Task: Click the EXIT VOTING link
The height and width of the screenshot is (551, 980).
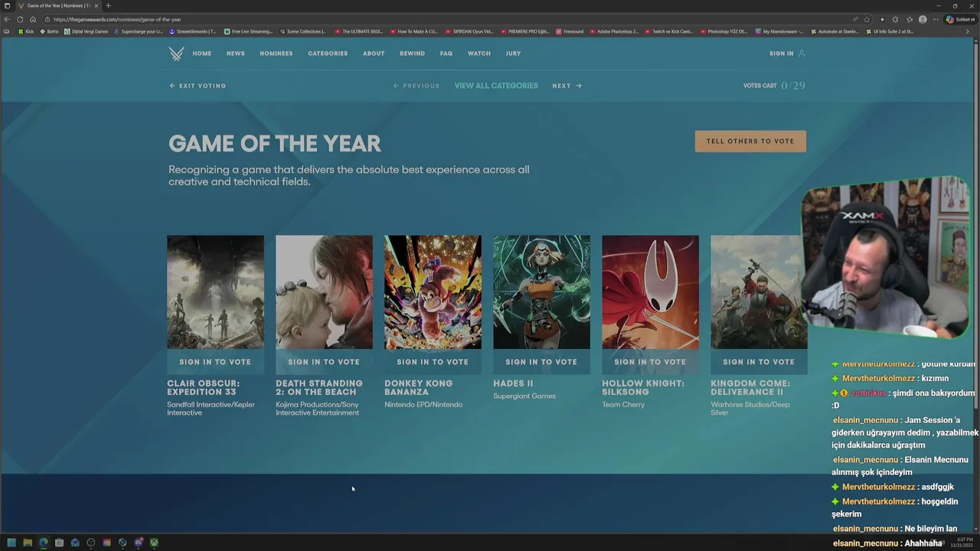Action: [x=198, y=86]
